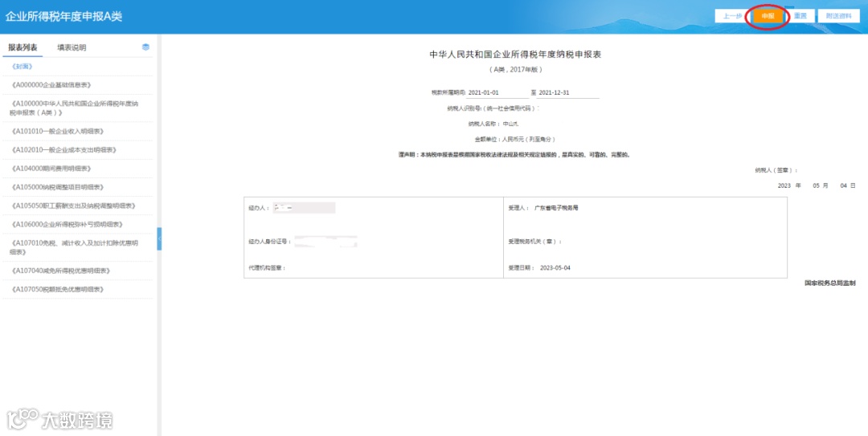Open A107050税额抵免优惠明细表
Screen dimensions: 868x436
pyautogui.click(x=57, y=289)
